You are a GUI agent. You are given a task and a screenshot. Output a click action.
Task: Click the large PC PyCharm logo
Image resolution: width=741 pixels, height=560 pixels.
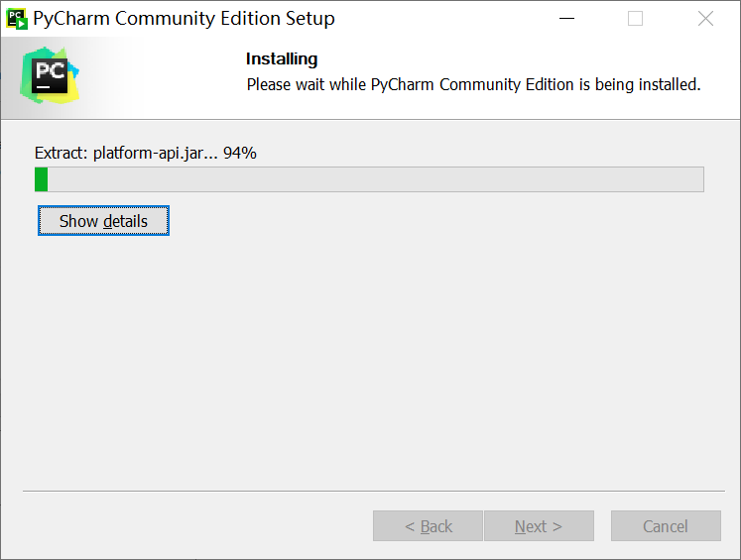pyautogui.click(x=50, y=75)
